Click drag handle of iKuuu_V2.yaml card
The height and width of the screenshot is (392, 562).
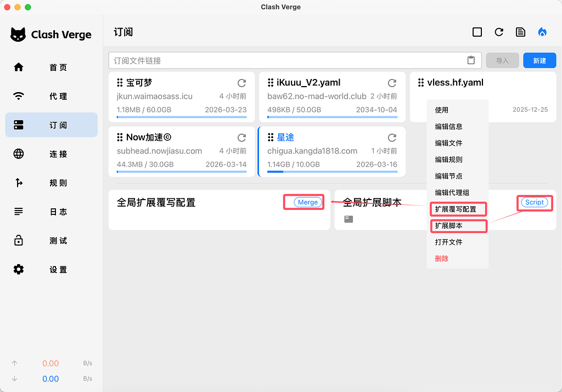point(271,83)
